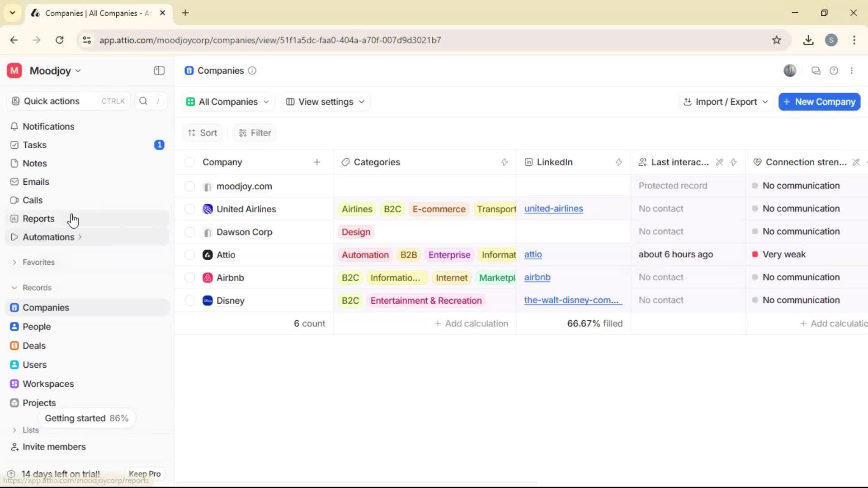Expand the Automations submenu
This screenshot has width=868, height=488.
point(80,237)
